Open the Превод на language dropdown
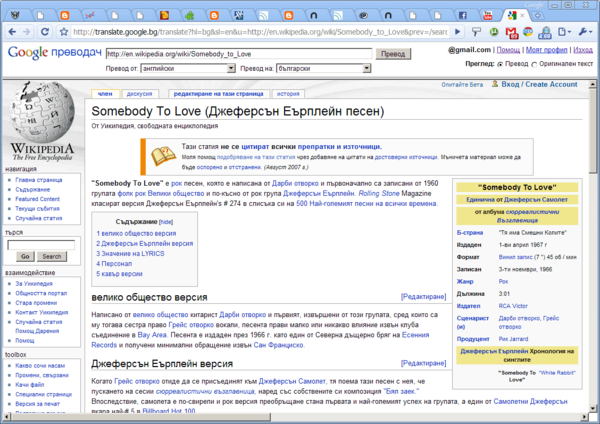 click(x=324, y=68)
